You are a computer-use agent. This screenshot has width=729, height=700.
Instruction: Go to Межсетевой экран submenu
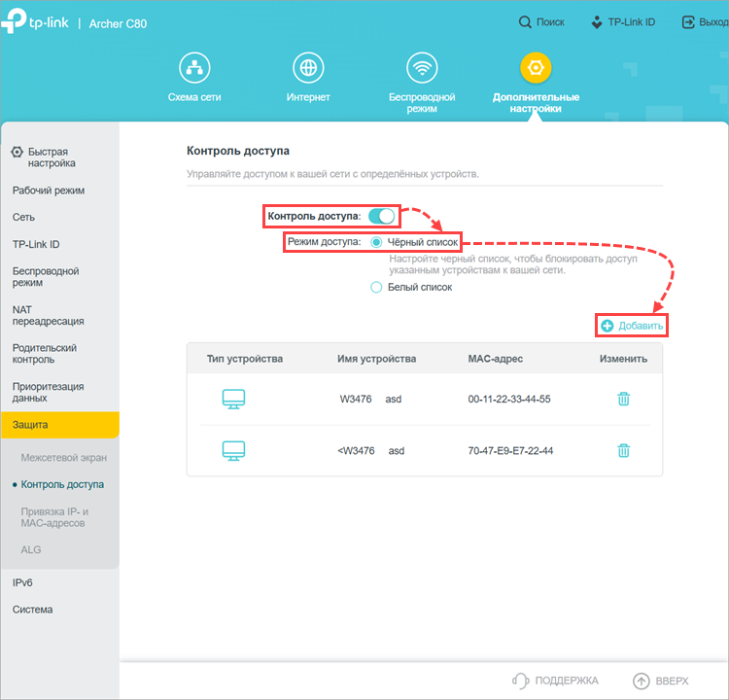click(64, 458)
